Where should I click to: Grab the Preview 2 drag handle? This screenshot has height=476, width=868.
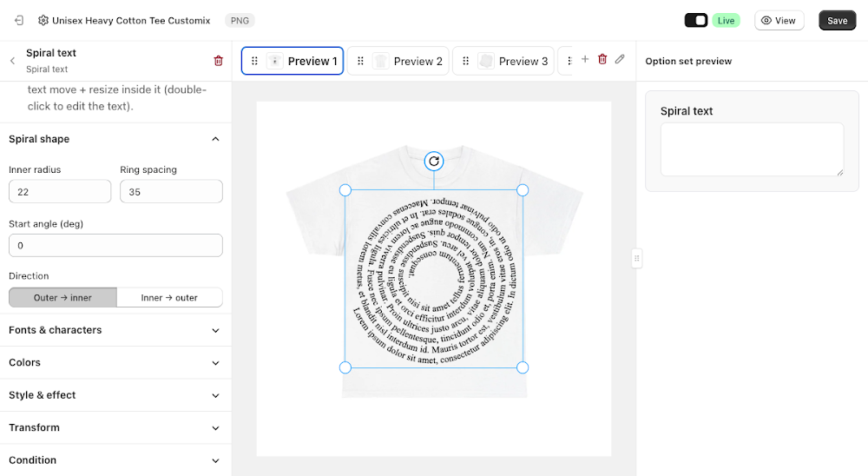coord(360,61)
